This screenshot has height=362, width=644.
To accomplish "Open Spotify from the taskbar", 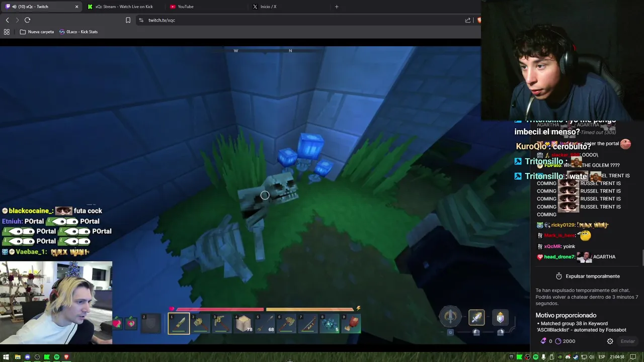I will [x=56, y=357].
